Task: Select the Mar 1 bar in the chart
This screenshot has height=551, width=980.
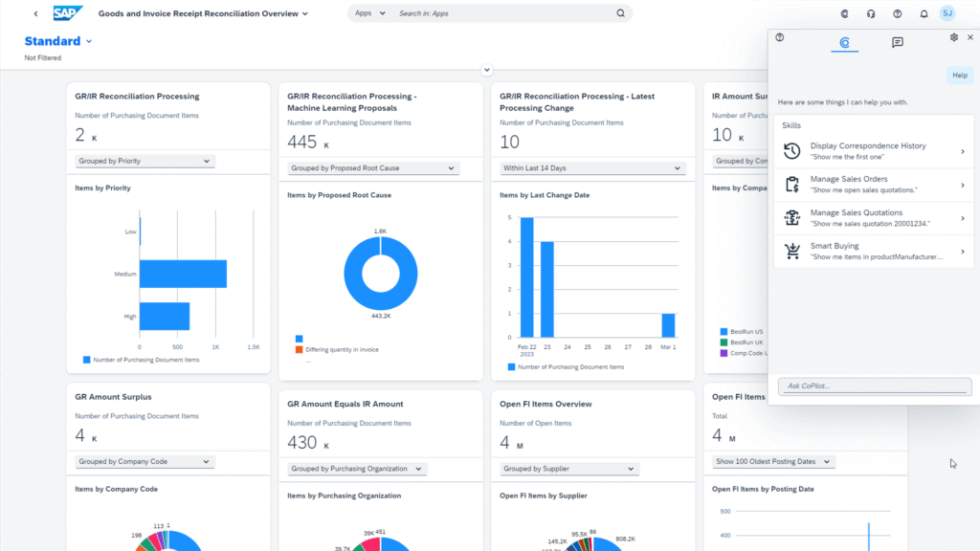Action: point(668,325)
